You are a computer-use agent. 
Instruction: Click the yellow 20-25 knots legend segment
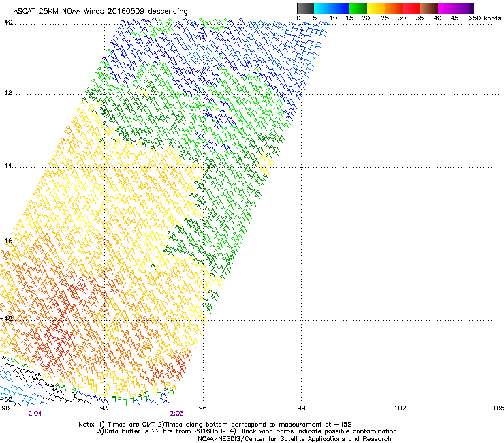376,8
